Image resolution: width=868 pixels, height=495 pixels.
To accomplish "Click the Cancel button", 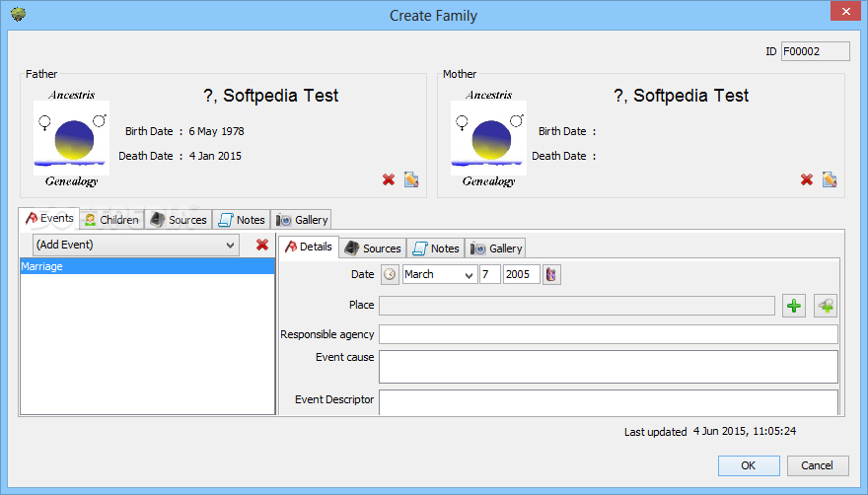I will point(818,465).
